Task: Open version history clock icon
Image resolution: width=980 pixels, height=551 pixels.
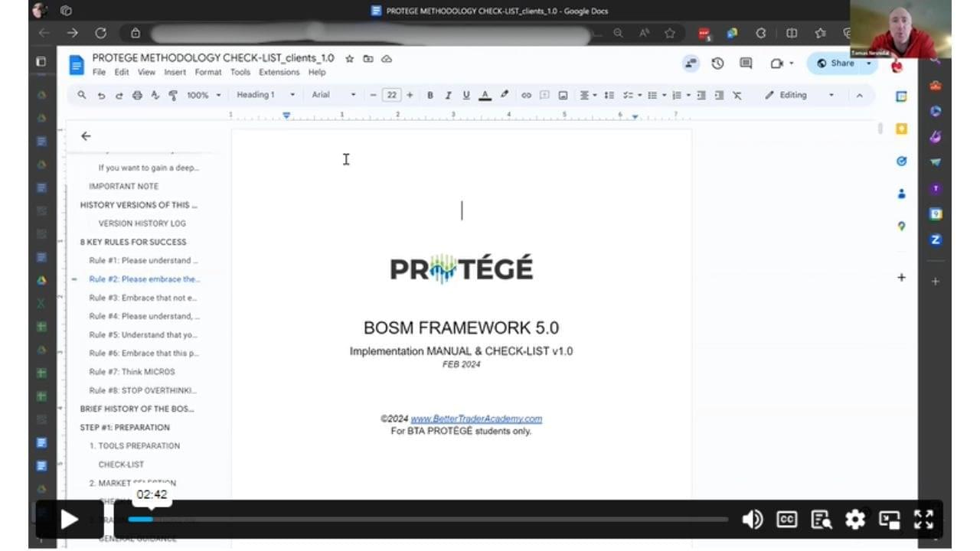Action: point(717,64)
